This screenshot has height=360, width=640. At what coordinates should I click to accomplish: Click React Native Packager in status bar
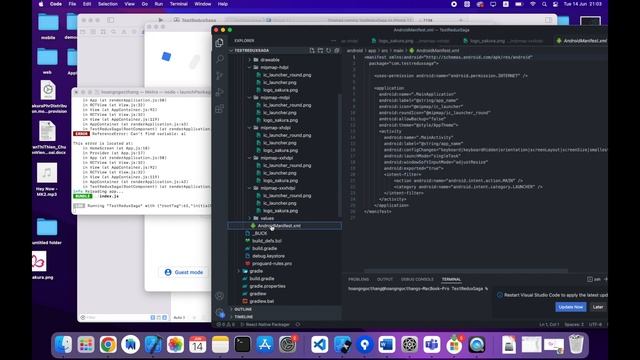[x=266, y=325]
